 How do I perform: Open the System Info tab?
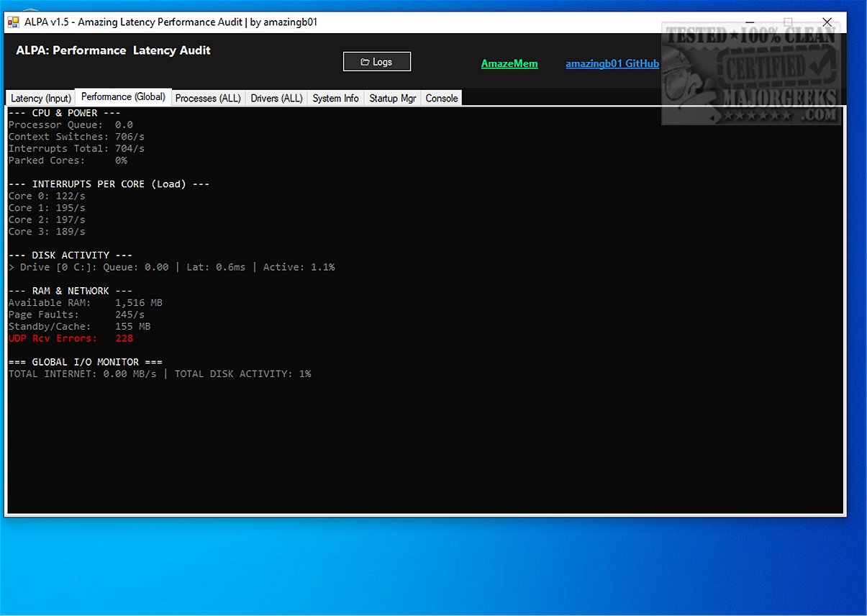(x=335, y=98)
